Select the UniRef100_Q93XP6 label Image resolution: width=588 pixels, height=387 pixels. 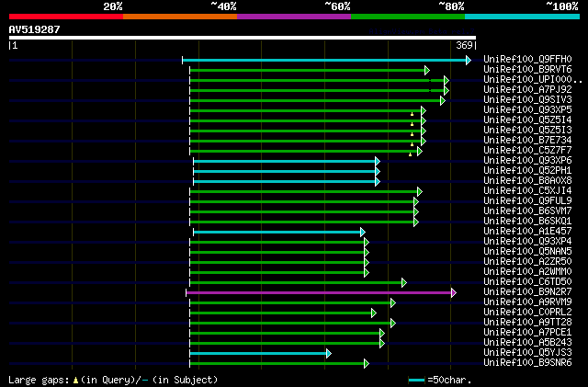527,161
